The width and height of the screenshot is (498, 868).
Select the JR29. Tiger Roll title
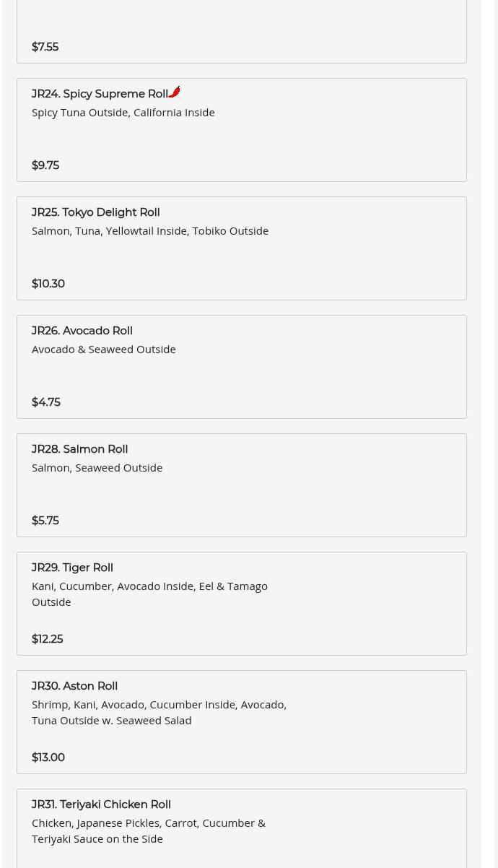(x=72, y=568)
